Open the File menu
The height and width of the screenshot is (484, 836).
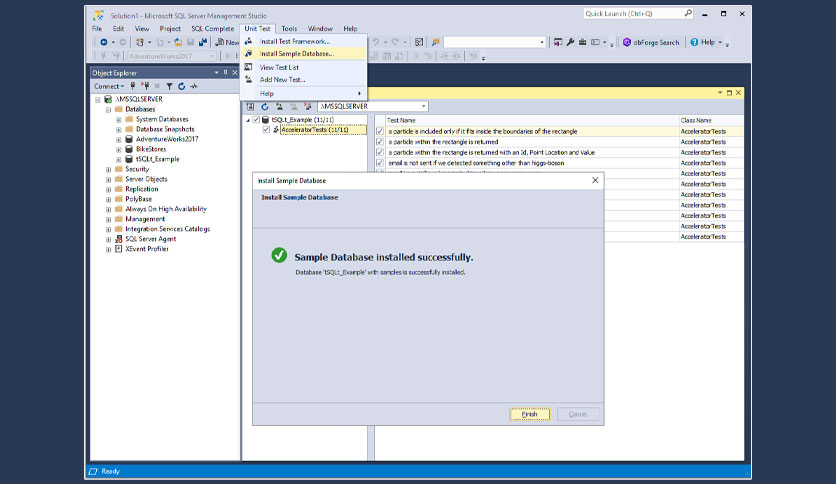[97, 29]
